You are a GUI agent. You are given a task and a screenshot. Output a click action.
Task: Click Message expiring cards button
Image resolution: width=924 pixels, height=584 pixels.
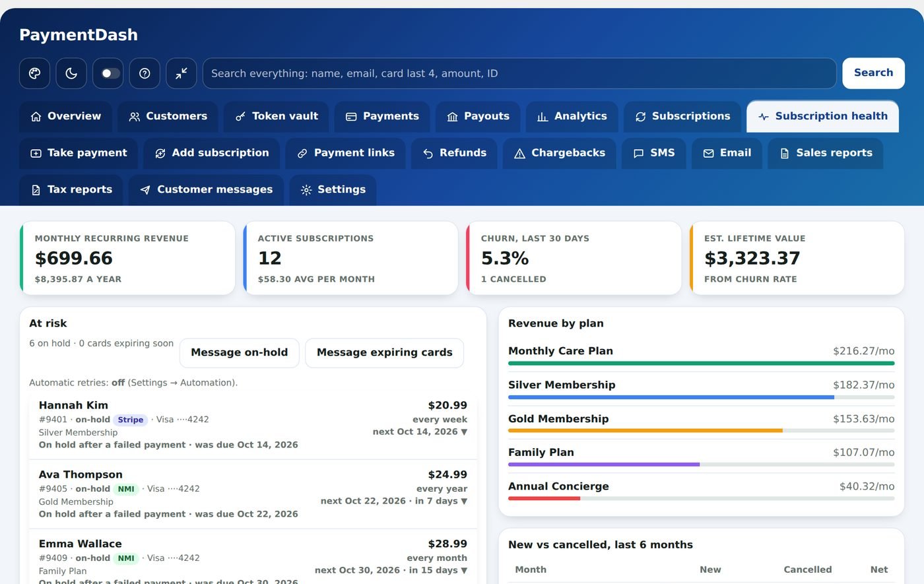pos(384,353)
